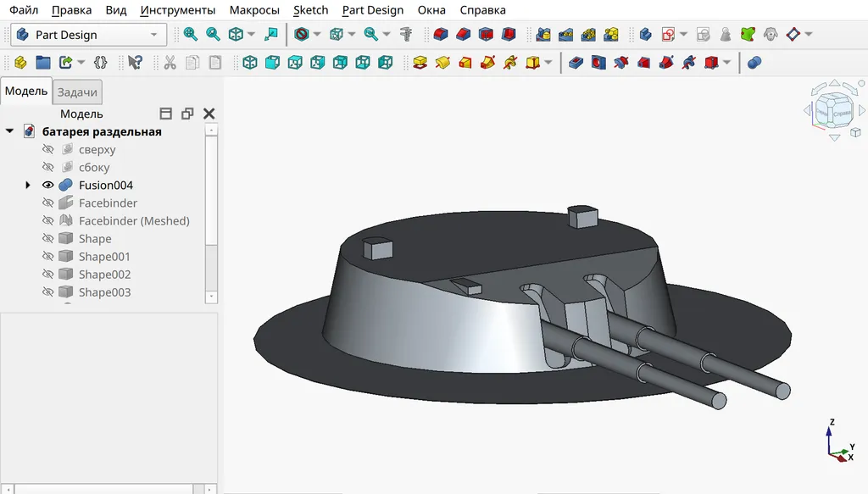This screenshot has width=868, height=494.
Task: Click the Paste icon in the toolbar
Action: coord(215,62)
